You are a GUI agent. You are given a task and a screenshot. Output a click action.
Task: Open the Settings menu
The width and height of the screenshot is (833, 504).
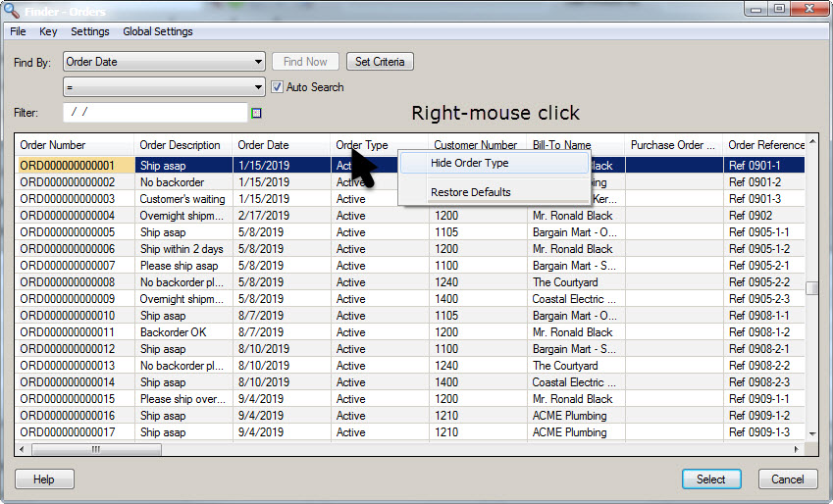coord(90,31)
